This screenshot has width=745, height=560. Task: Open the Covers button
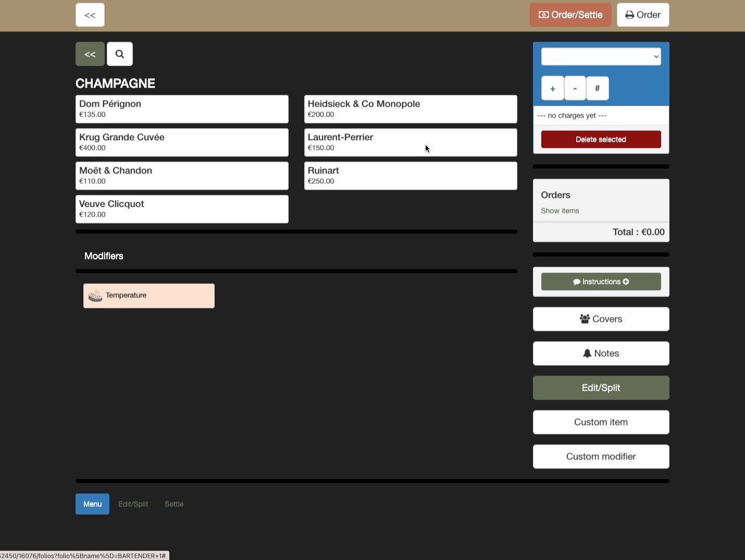[x=601, y=319]
